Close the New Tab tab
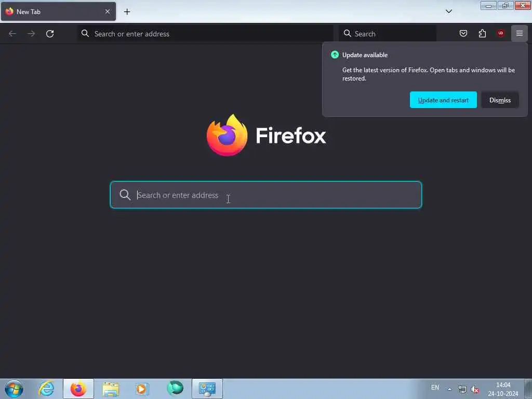Image resolution: width=532 pixels, height=399 pixels. 108,11
